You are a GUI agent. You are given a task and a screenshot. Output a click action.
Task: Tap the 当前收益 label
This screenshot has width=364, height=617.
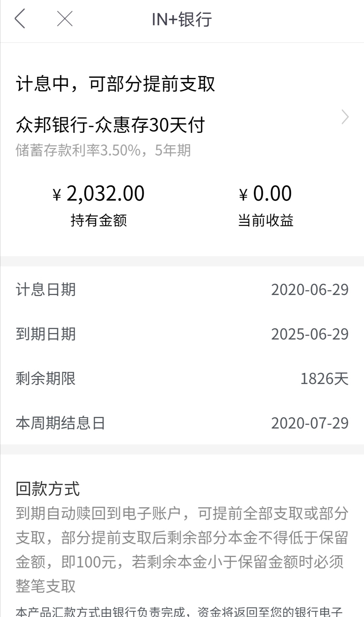tap(265, 221)
